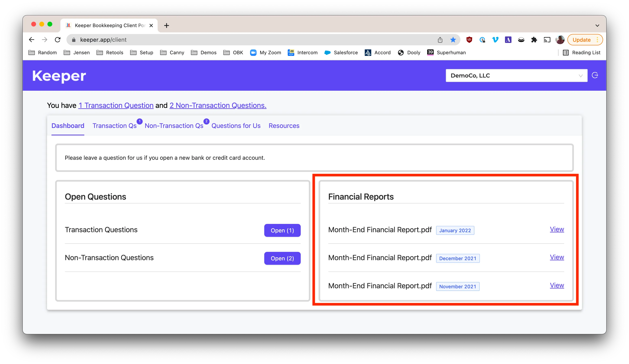
Task: Close the Keeper Bookkeeping Client Portal tab
Action: pyautogui.click(x=151, y=26)
